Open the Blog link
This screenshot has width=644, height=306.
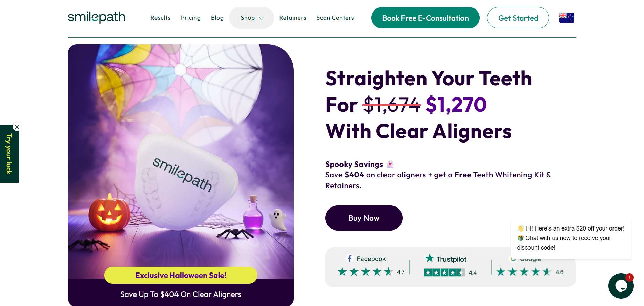(x=217, y=18)
